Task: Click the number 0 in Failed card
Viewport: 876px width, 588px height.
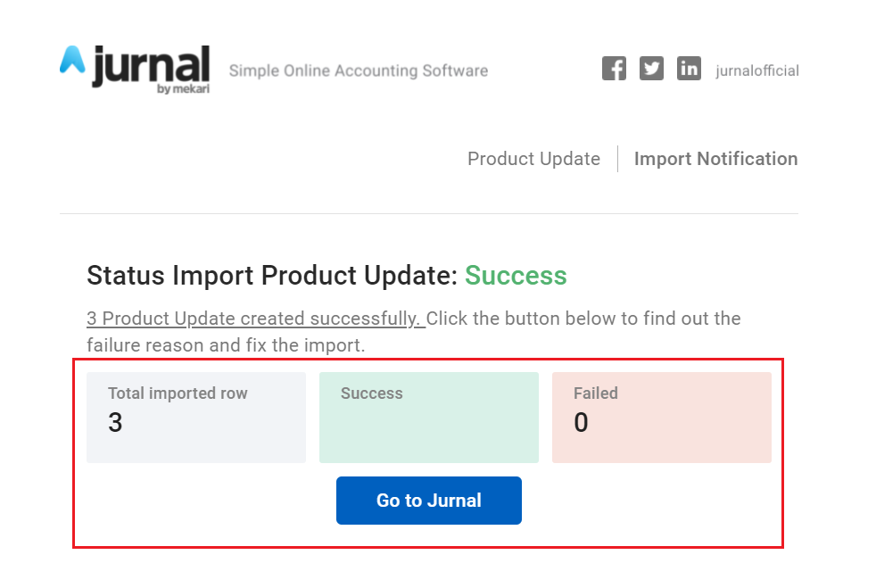Action: [x=581, y=423]
